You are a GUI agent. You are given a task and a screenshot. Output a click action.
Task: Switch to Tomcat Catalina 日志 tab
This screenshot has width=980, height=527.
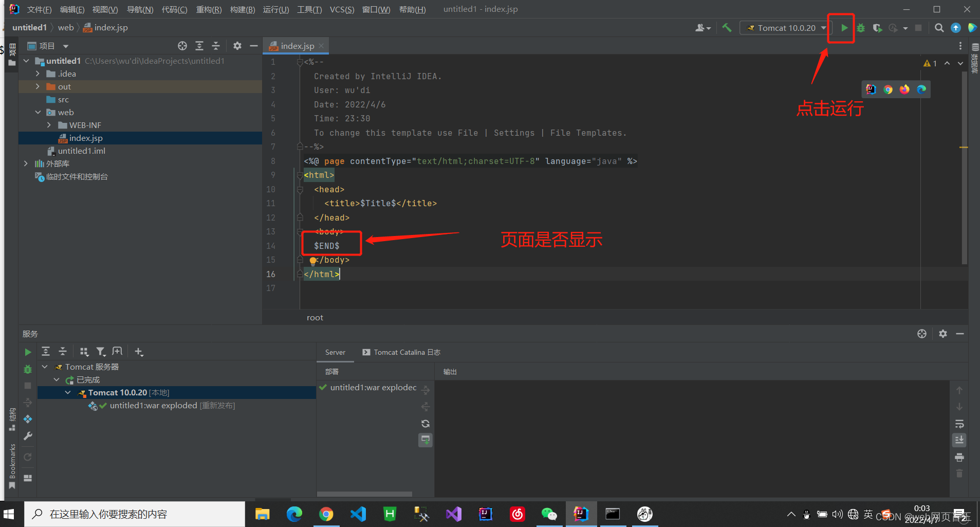coord(401,352)
